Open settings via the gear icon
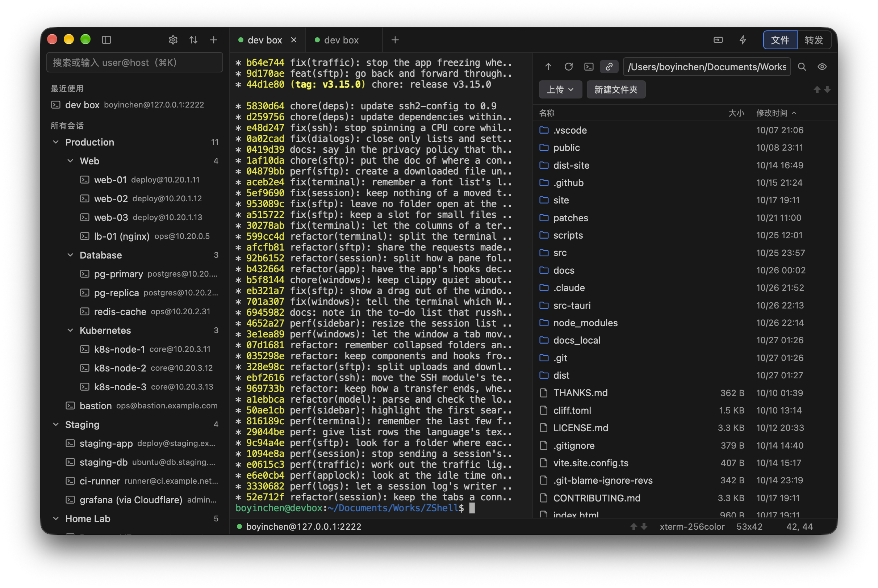The width and height of the screenshot is (878, 588). [x=173, y=40]
